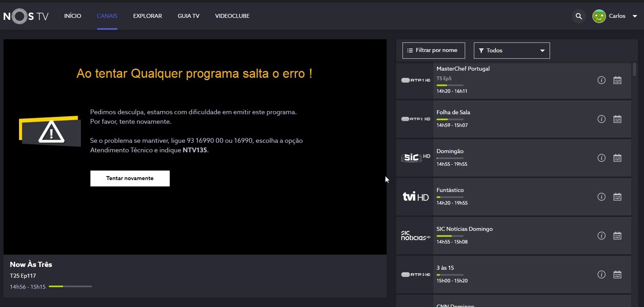Click Now Às Três title
This screenshot has width=644, height=307.
click(x=31, y=265)
